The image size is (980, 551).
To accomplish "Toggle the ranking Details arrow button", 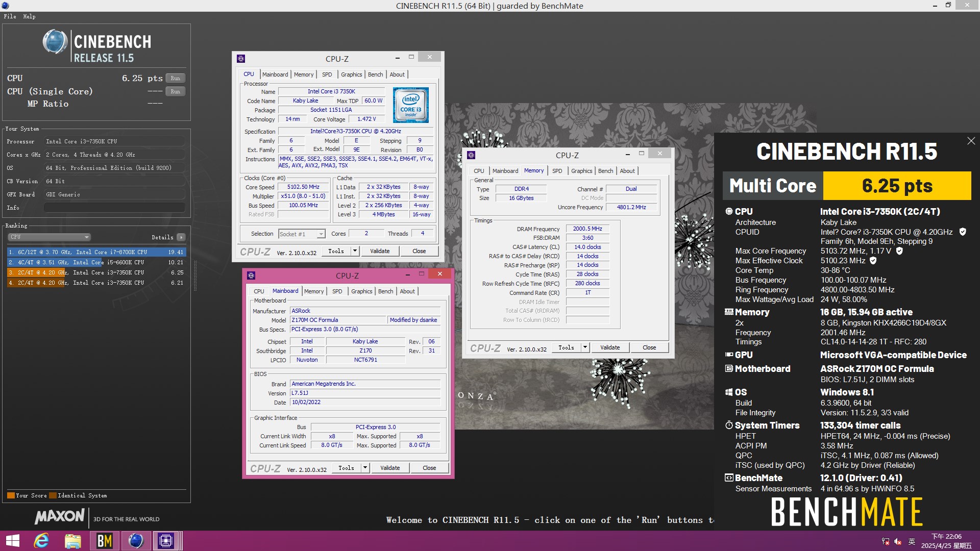I will pyautogui.click(x=181, y=237).
